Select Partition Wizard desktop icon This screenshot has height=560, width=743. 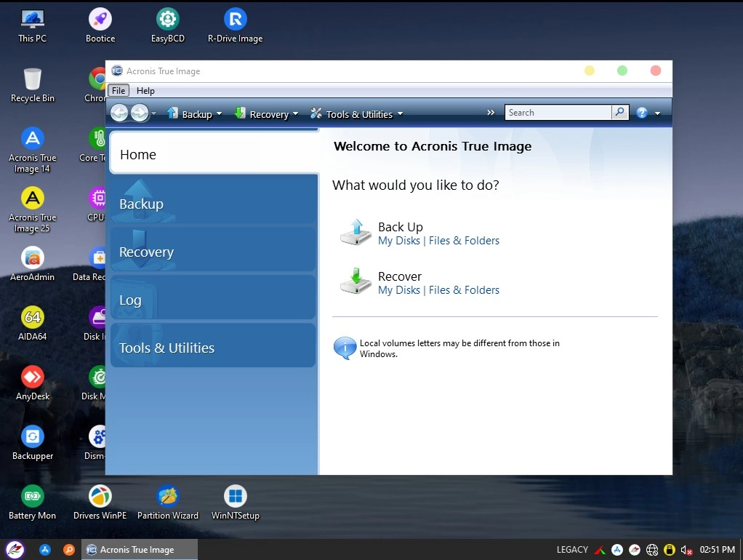tap(168, 497)
